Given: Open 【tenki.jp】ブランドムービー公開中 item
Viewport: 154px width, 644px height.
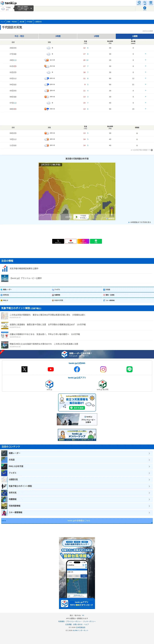Looking at the screenshot, I should [x=77, y=278].
